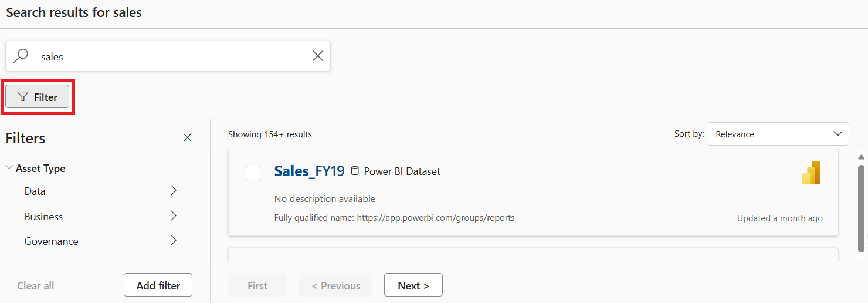Expand the Business asset type chevron
Screen dimensions: 868x303
(173, 216)
